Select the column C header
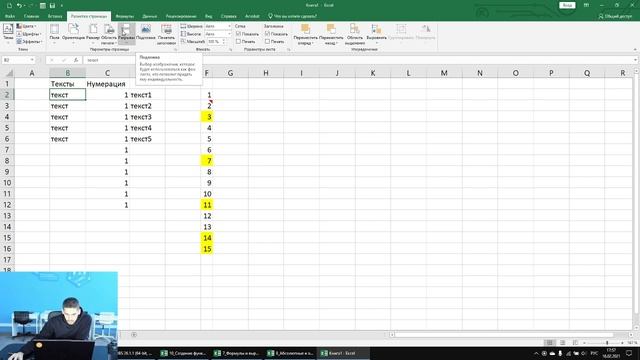The image size is (640, 360). coord(107,73)
